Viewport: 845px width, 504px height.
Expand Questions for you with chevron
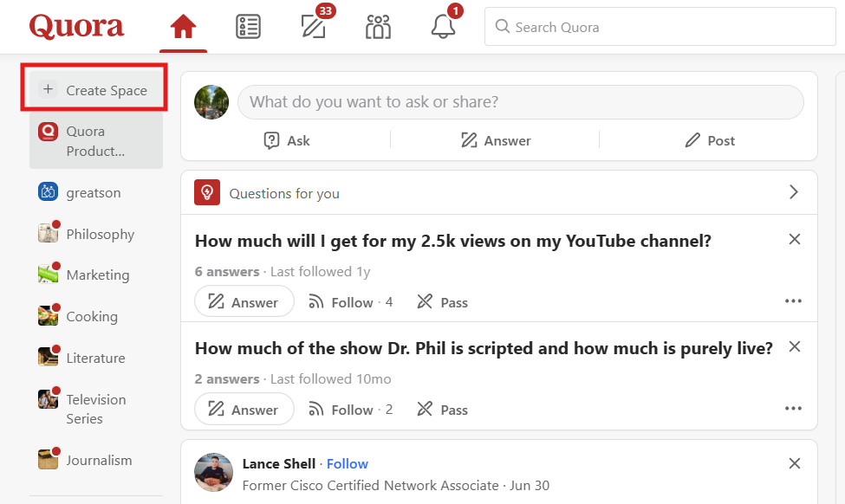click(793, 192)
